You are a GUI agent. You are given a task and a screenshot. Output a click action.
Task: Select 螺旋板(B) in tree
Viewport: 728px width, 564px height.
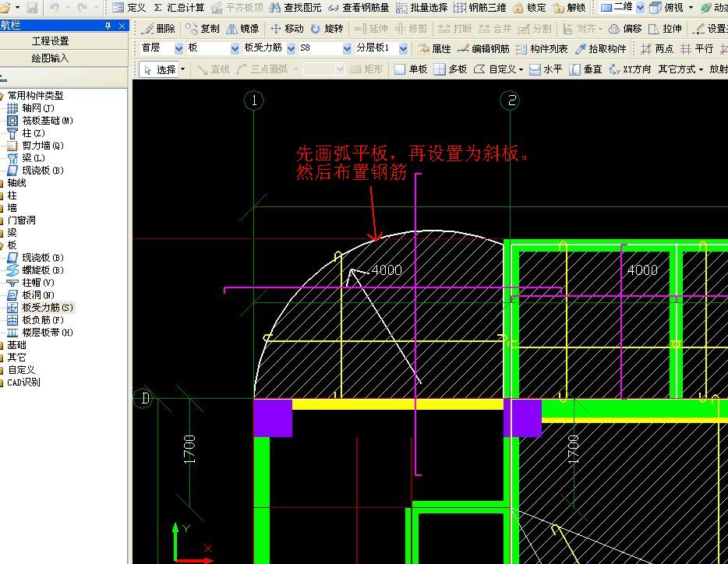pyautogui.click(x=36, y=270)
